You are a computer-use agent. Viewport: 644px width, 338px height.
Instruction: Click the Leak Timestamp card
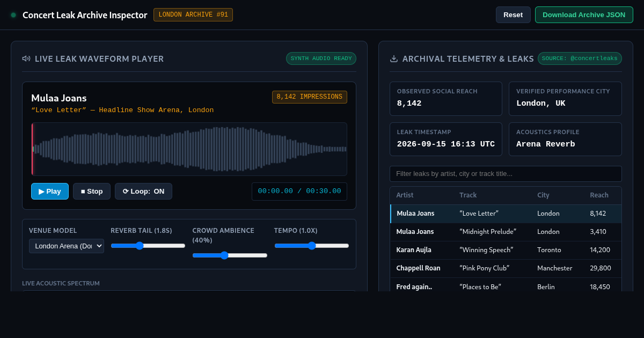[446, 139]
